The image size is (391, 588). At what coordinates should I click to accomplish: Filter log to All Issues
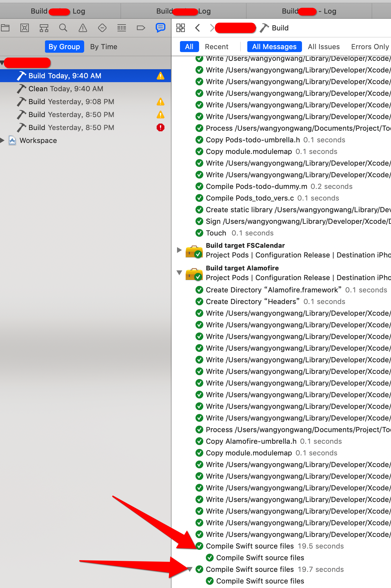click(x=324, y=47)
